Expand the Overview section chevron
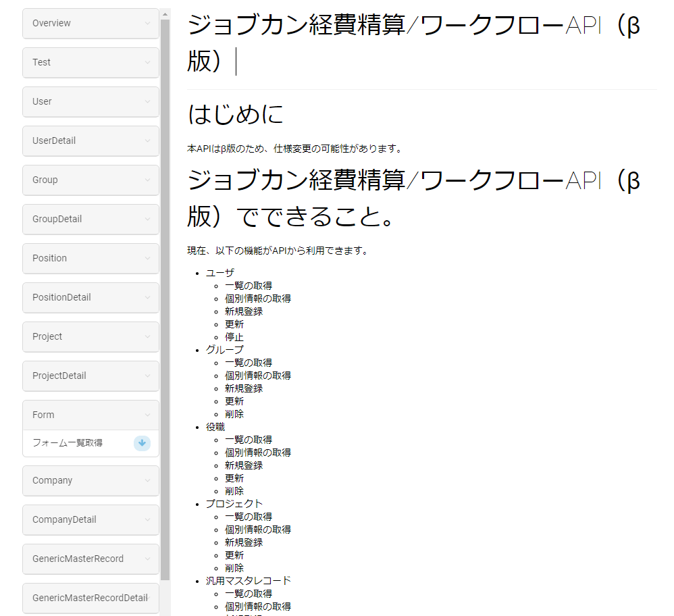Image resolution: width=674 pixels, height=616 pixels. coord(147,23)
